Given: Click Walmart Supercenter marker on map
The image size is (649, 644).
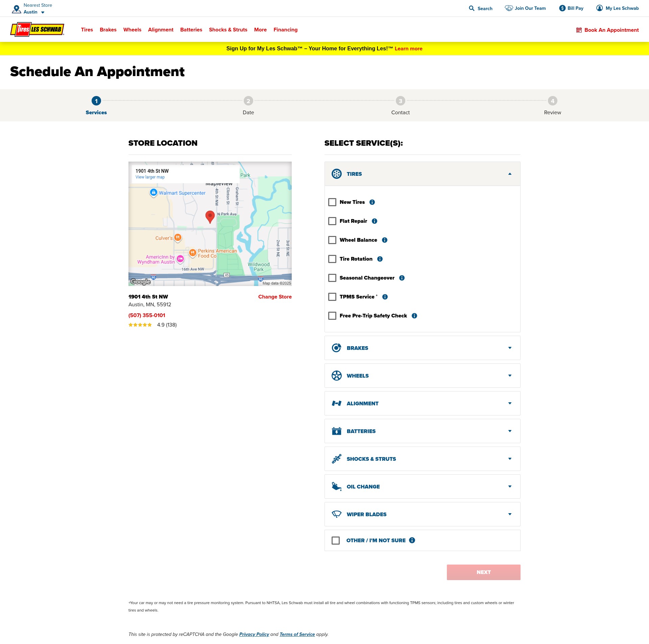Looking at the screenshot, I should (153, 193).
